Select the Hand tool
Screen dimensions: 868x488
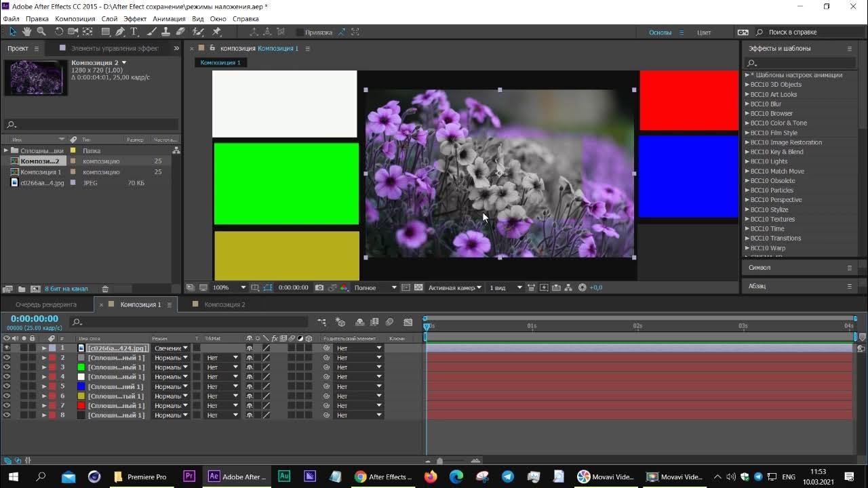27,32
